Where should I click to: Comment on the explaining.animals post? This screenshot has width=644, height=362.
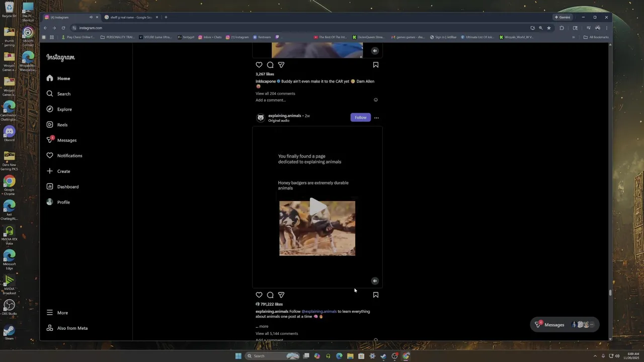(270, 295)
